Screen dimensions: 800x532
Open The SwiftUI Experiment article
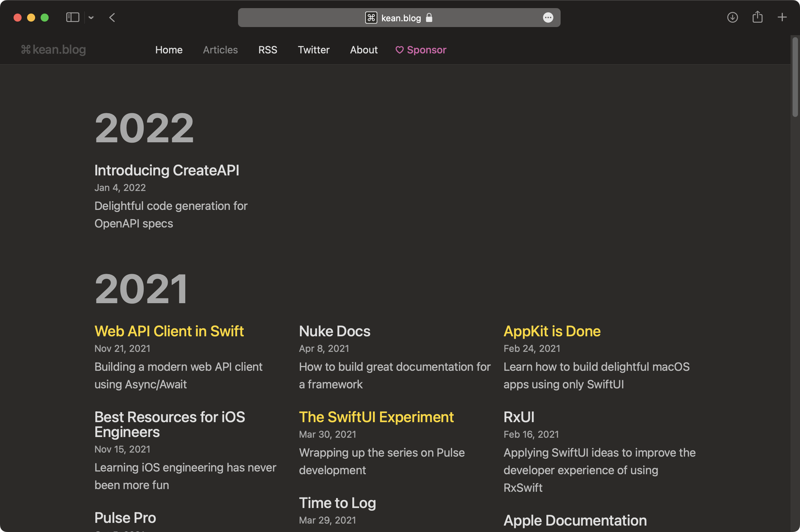pos(376,417)
